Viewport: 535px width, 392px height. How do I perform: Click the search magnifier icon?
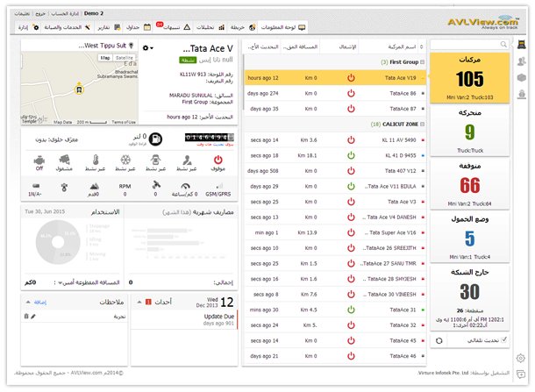[x=440, y=43]
